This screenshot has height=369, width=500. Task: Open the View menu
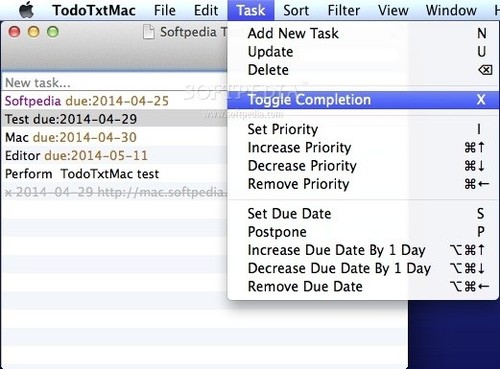point(393,10)
